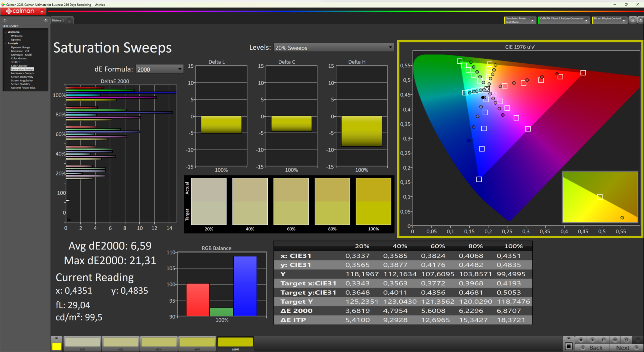
Task: Click the refresh loop icon
Action: (626, 340)
